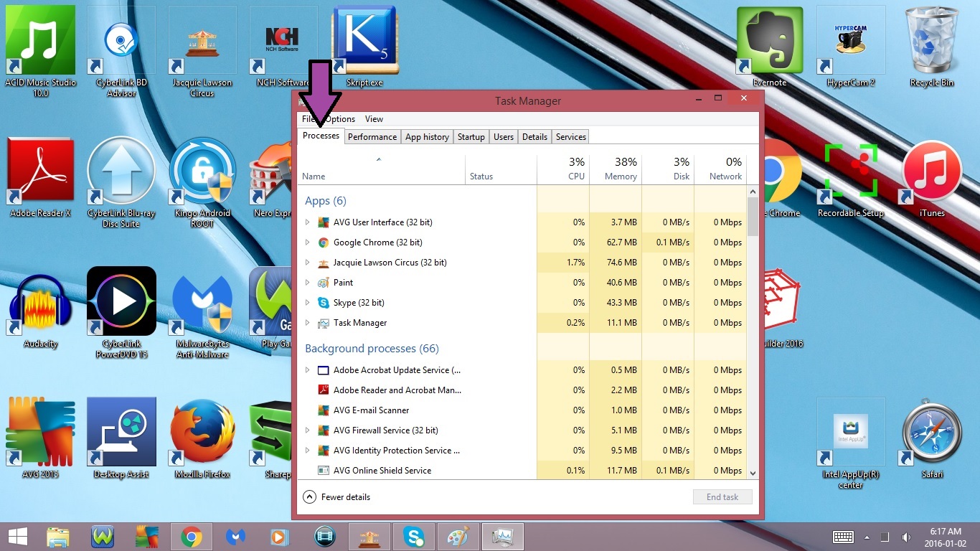
Task: Switch to the Users tab
Action: tap(504, 137)
